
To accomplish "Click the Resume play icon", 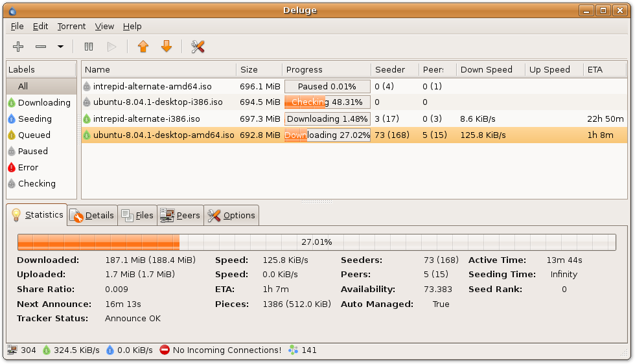I will click(x=111, y=47).
